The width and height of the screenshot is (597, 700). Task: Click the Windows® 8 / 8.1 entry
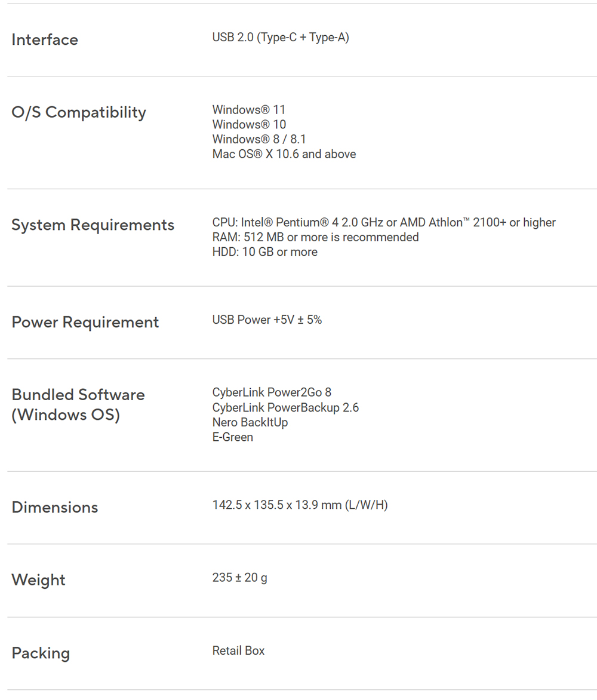[x=259, y=139]
